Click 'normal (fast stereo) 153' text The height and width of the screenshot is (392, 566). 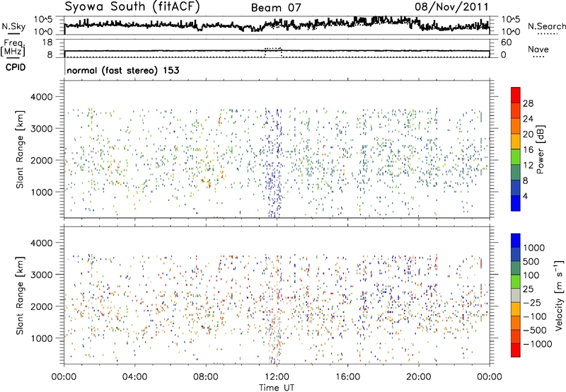click(x=123, y=70)
